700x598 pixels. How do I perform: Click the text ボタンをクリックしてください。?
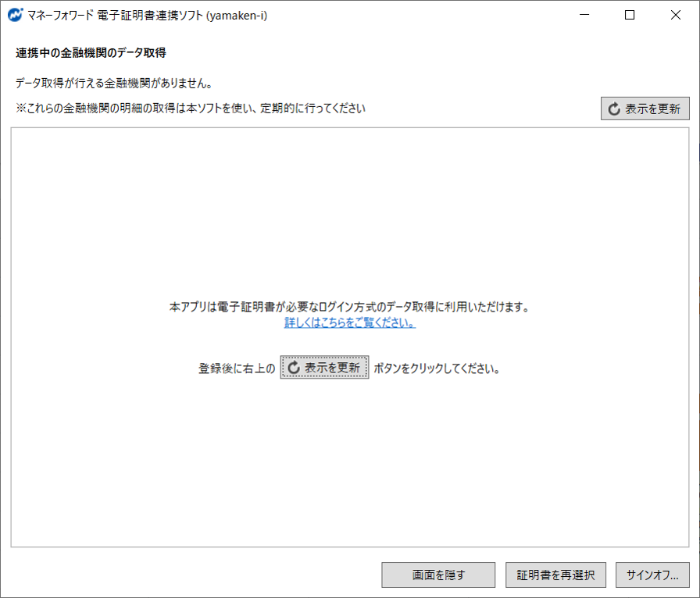tap(437, 368)
